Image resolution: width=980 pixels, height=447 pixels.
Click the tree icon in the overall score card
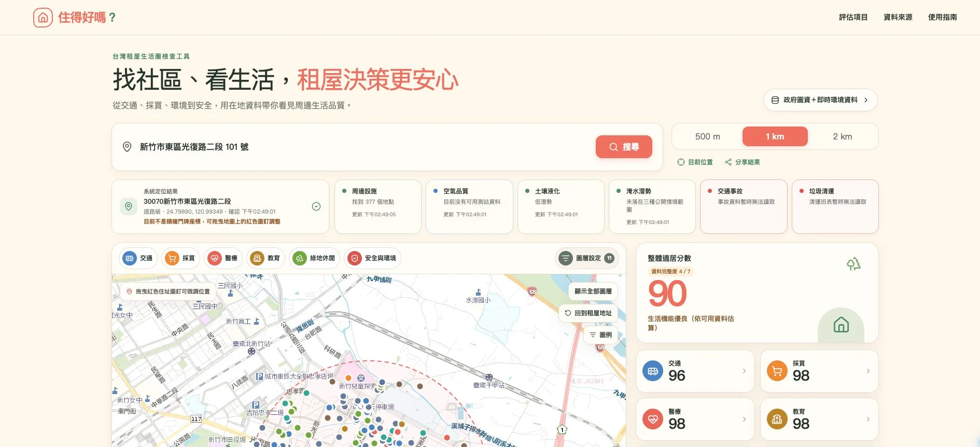853,264
